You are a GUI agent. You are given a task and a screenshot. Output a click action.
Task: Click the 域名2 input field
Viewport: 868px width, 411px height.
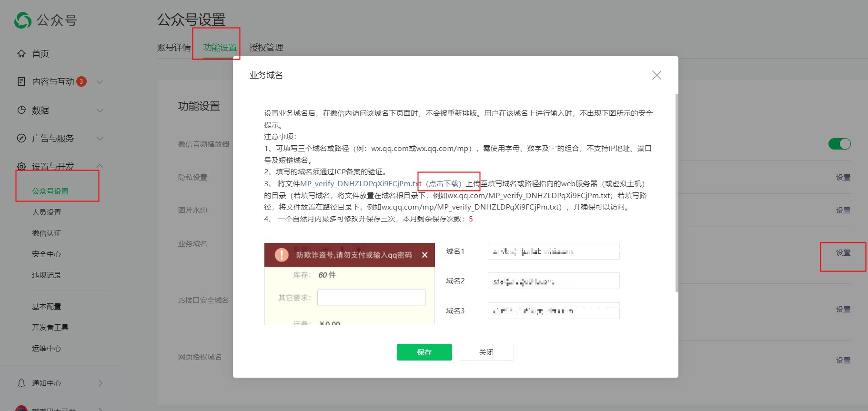[x=554, y=281]
